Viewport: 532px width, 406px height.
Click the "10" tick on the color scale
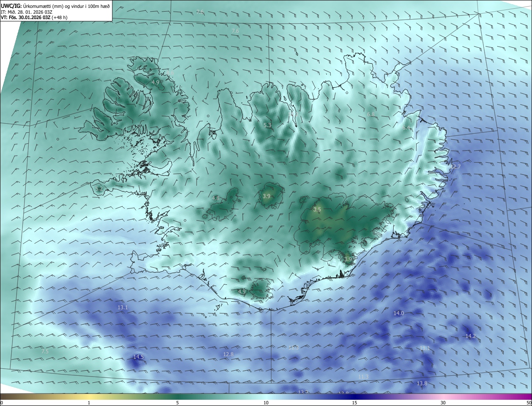pos(266,403)
